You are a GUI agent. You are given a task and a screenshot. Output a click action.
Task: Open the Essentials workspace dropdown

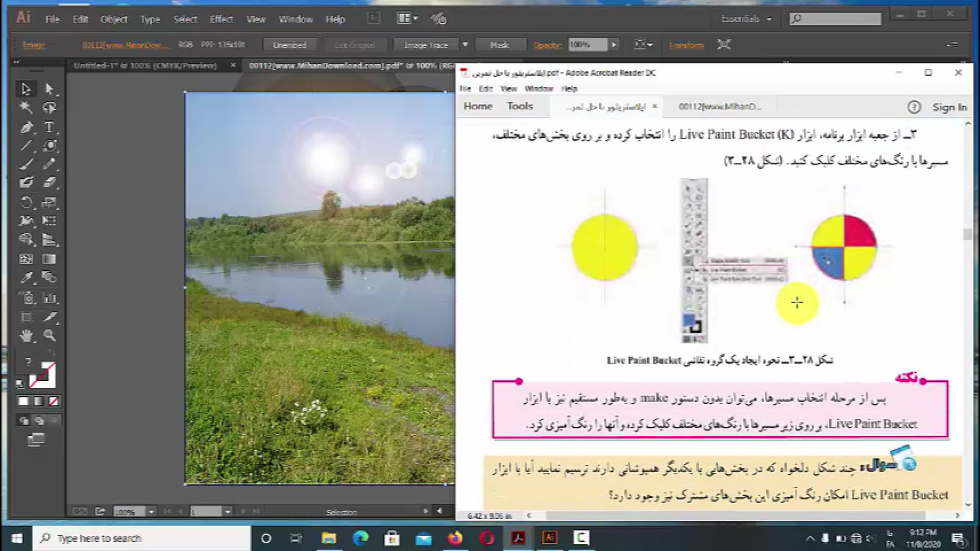click(x=746, y=19)
